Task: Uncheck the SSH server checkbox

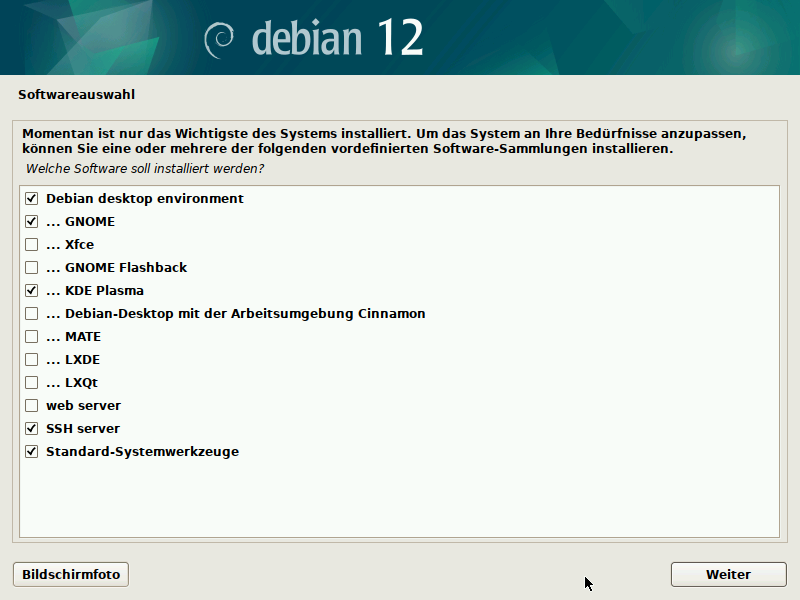Action: 32,429
